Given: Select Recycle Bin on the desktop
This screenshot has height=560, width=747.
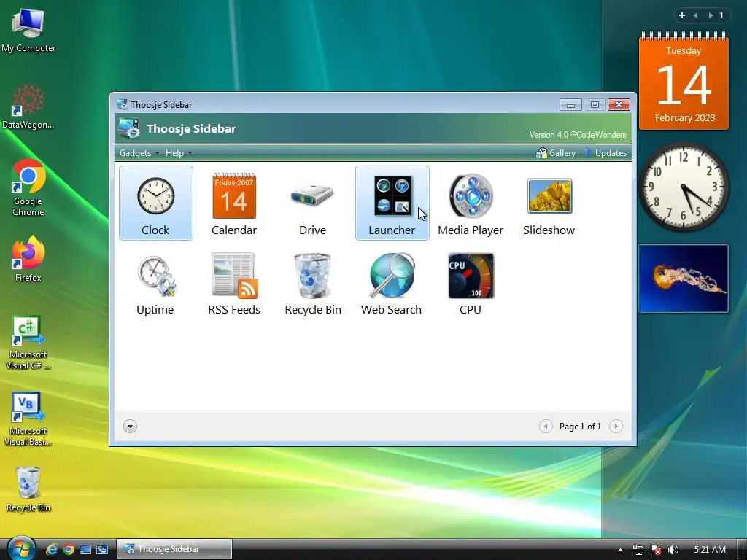Looking at the screenshot, I should pyautogui.click(x=28, y=489).
